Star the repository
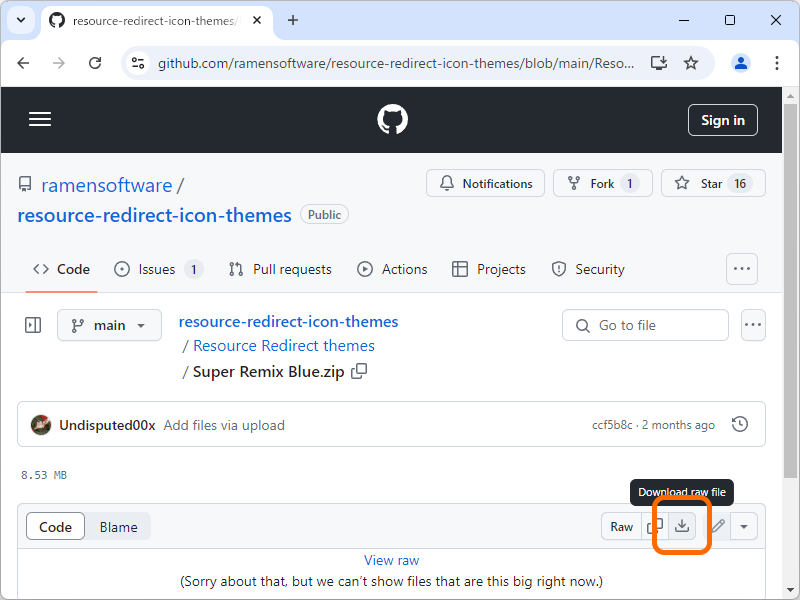 coord(713,183)
